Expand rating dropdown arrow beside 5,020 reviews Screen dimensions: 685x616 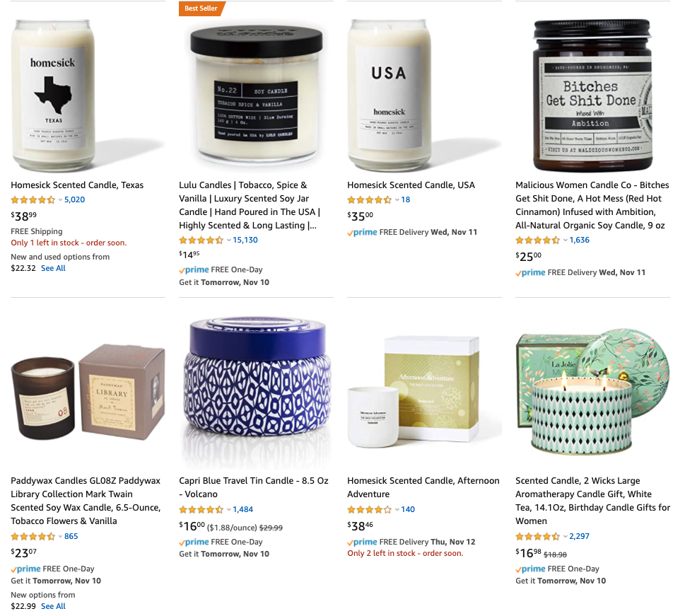(x=60, y=200)
